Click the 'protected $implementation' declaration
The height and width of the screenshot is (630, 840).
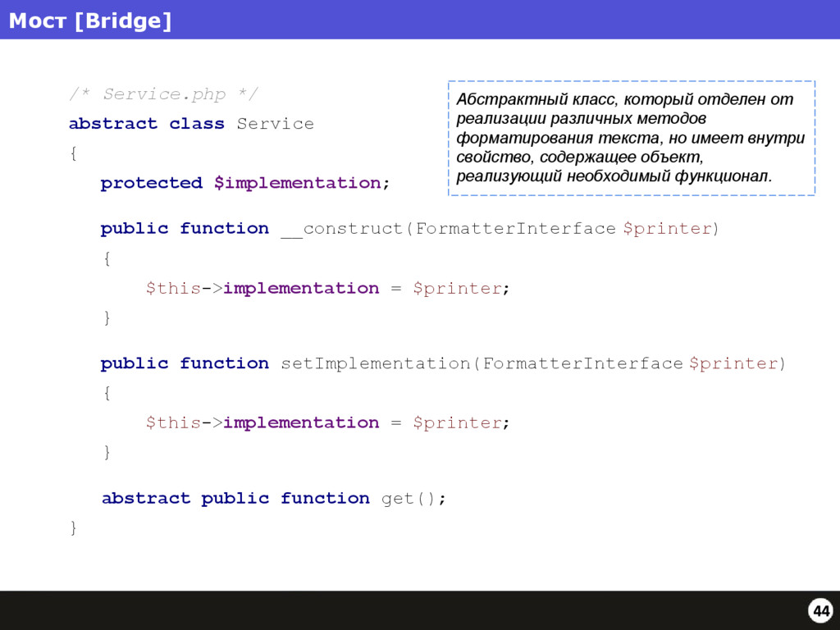point(245,183)
